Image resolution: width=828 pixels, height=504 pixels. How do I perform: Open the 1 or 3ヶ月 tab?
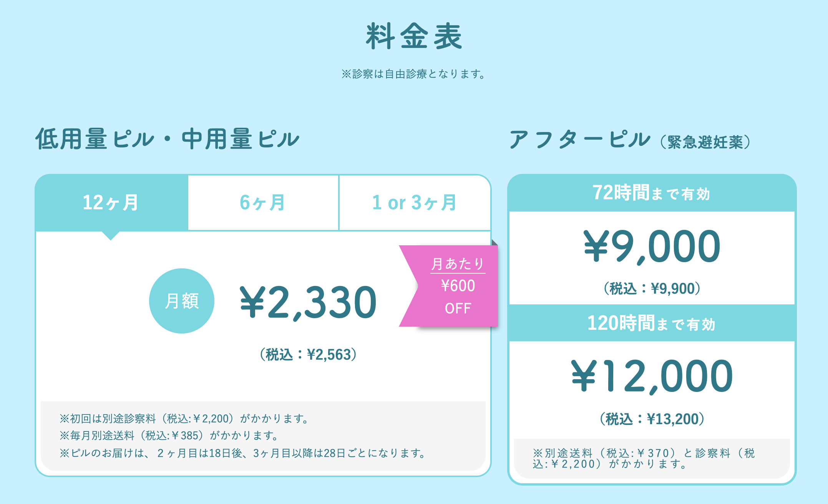[x=415, y=203]
